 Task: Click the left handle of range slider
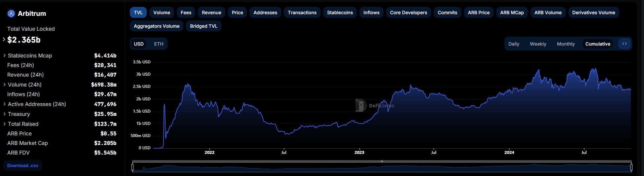point(133,167)
